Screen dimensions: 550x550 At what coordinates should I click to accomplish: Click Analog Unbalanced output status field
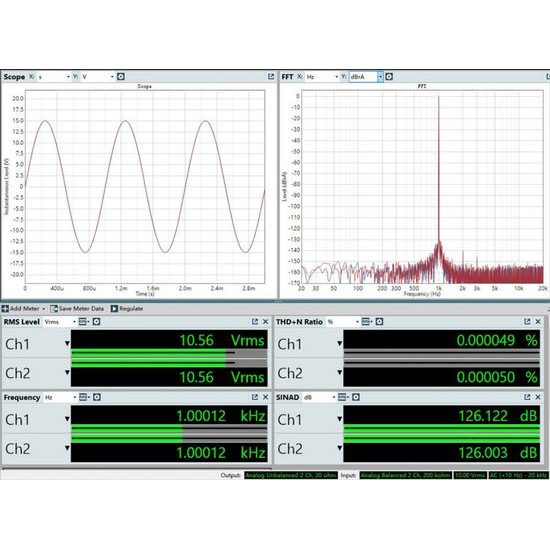tap(291, 475)
